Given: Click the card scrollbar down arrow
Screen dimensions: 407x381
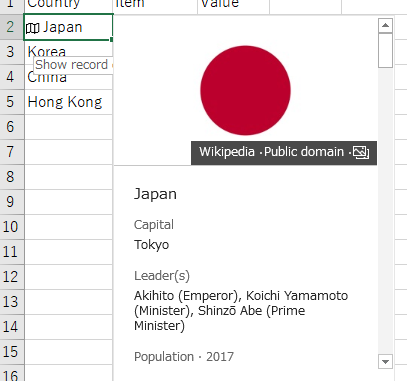Looking at the screenshot, I should [x=386, y=362].
